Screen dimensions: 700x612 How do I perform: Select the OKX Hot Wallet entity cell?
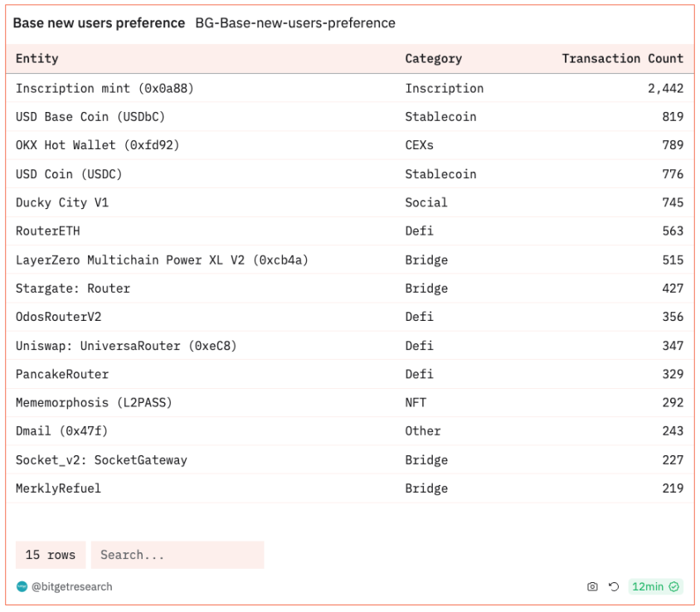(97, 145)
